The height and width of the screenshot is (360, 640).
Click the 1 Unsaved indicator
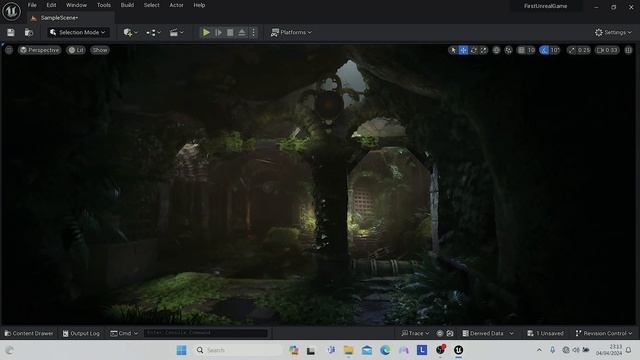pyautogui.click(x=545, y=333)
